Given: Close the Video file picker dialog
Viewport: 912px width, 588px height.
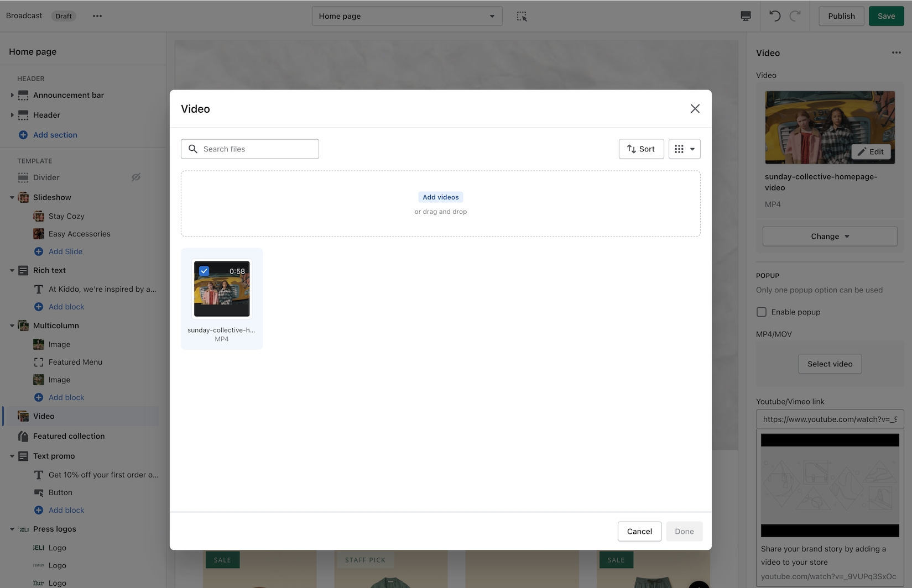Looking at the screenshot, I should [x=695, y=109].
